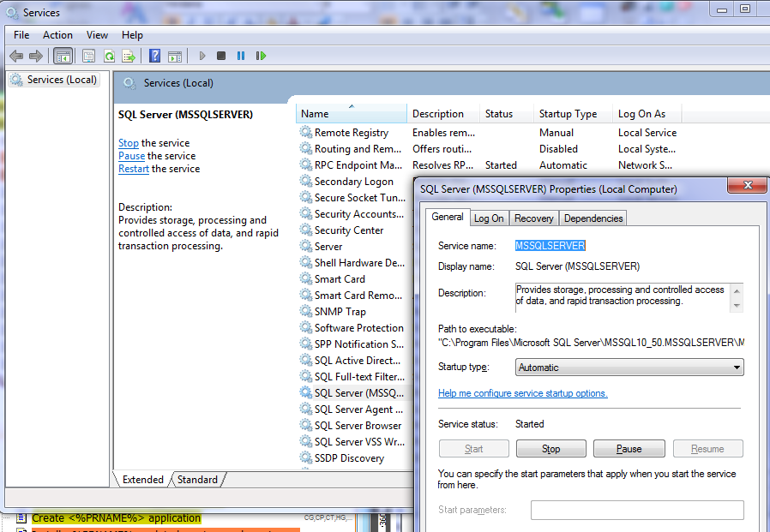Open the View menu
Viewport: 770px width, 532px height.
click(x=97, y=35)
